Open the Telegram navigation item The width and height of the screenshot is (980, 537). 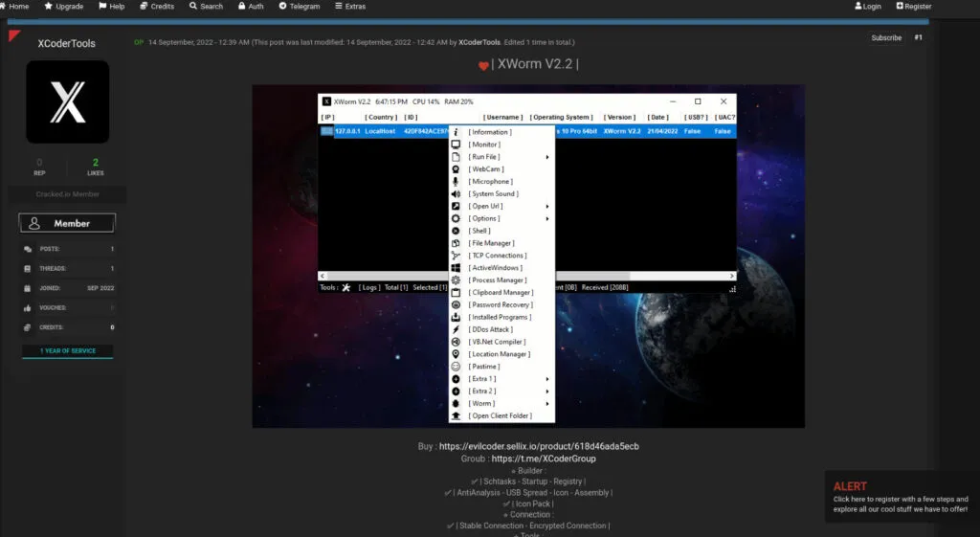(300, 7)
